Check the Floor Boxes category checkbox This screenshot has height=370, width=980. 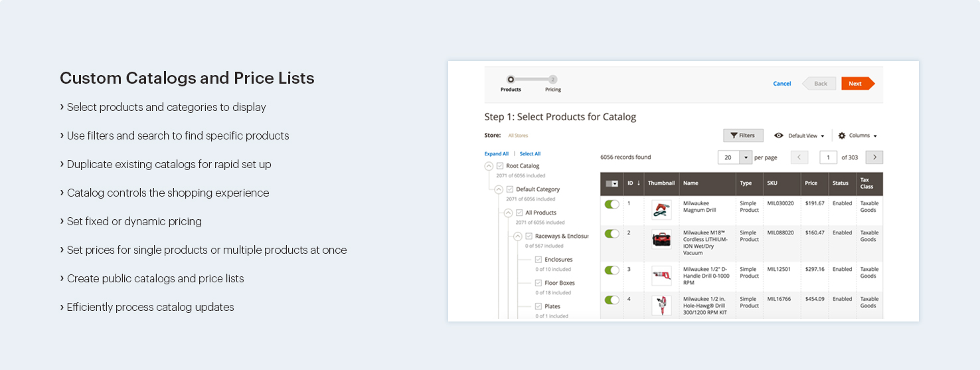pyautogui.click(x=538, y=283)
